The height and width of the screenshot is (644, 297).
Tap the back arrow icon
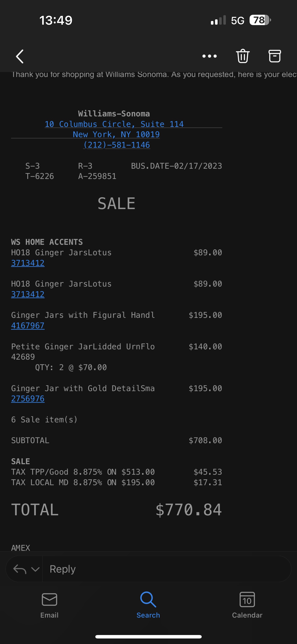[20, 56]
